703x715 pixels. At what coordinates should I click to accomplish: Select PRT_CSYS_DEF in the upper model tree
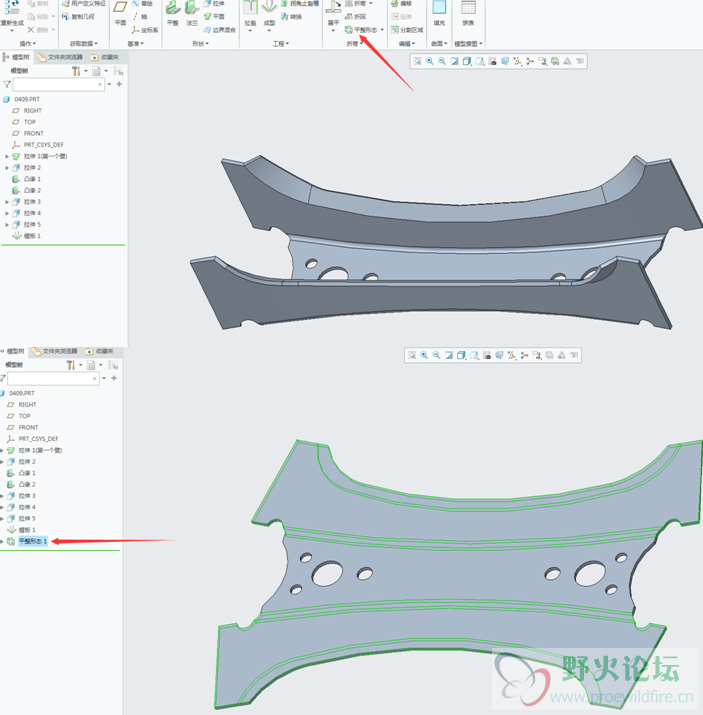click(43, 145)
